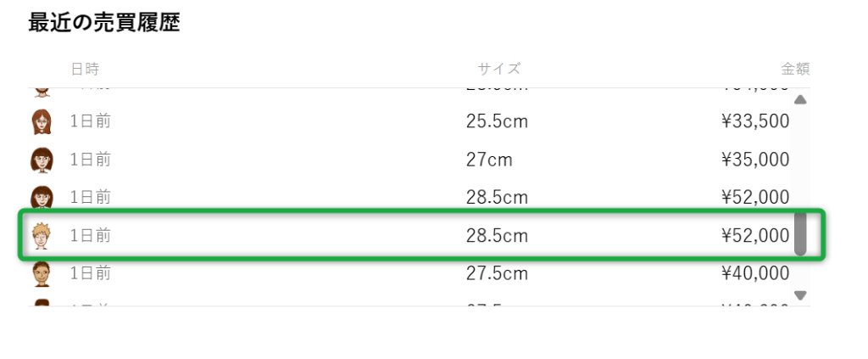This screenshot has height=359, width=868.
Task: Click the avatar on the 27.5cm row
Action: pyautogui.click(x=42, y=273)
